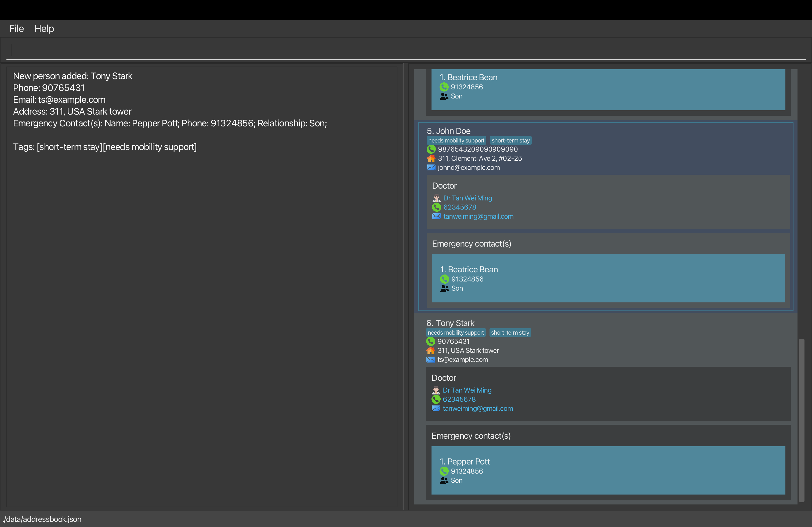812x527 pixels.
Task: Click the command input text field
Action: 406,50
